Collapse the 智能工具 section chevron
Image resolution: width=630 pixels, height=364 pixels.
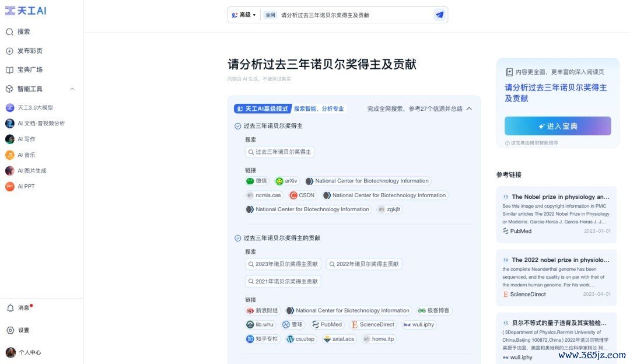(x=72, y=89)
